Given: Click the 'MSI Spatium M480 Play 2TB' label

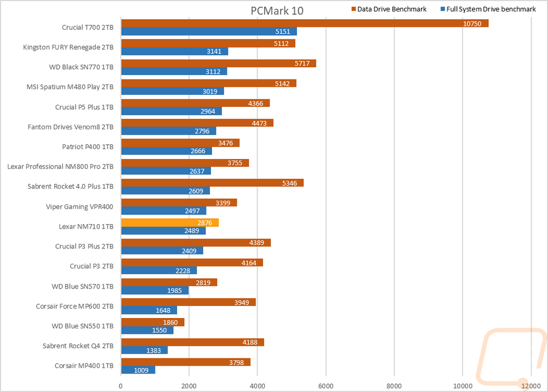Looking at the screenshot, I should [70, 87].
